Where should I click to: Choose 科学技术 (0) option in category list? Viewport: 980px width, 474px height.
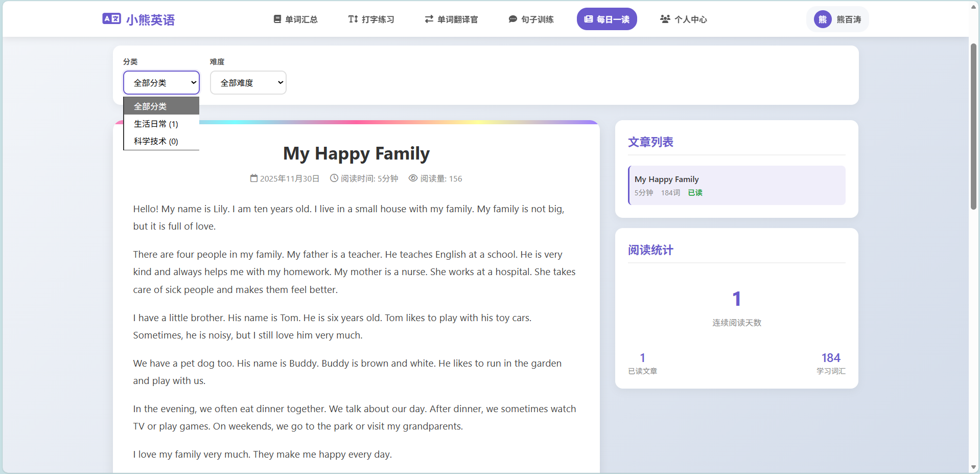pos(156,141)
